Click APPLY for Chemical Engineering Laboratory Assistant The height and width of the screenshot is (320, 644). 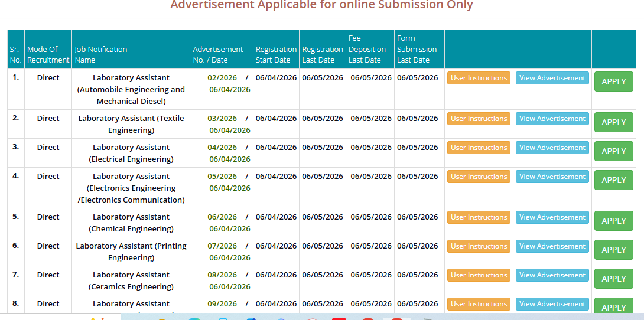(613, 221)
